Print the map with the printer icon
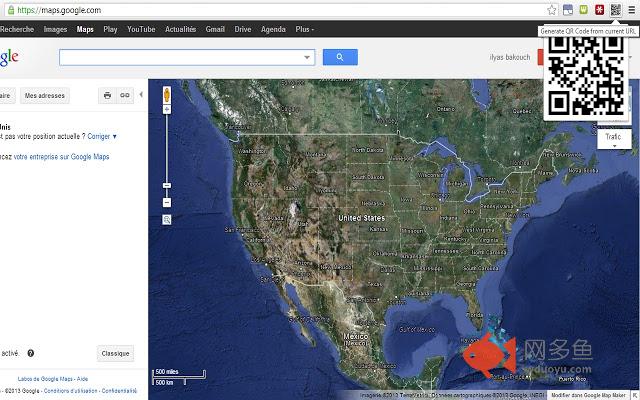The width and height of the screenshot is (640, 400). click(107, 96)
